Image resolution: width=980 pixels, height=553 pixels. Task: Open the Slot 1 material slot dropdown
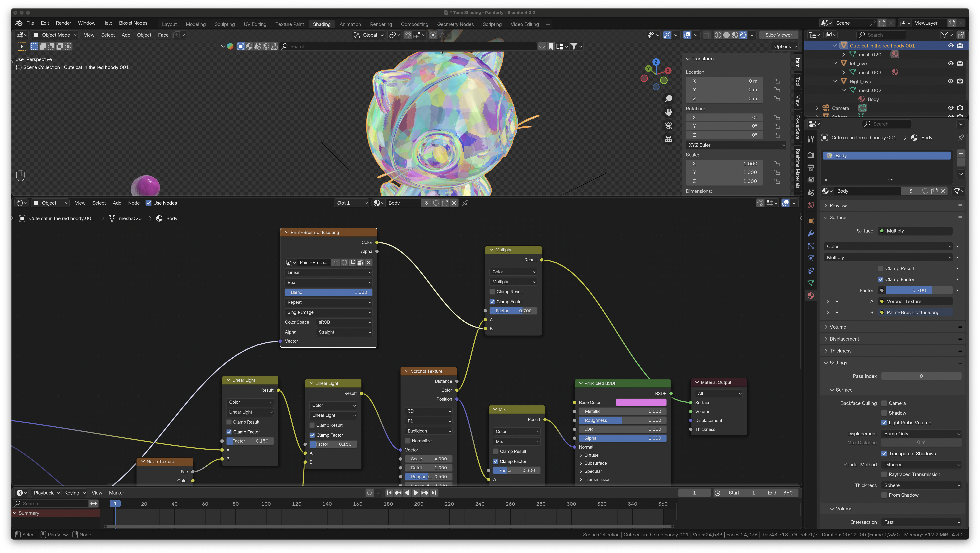pos(352,203)
